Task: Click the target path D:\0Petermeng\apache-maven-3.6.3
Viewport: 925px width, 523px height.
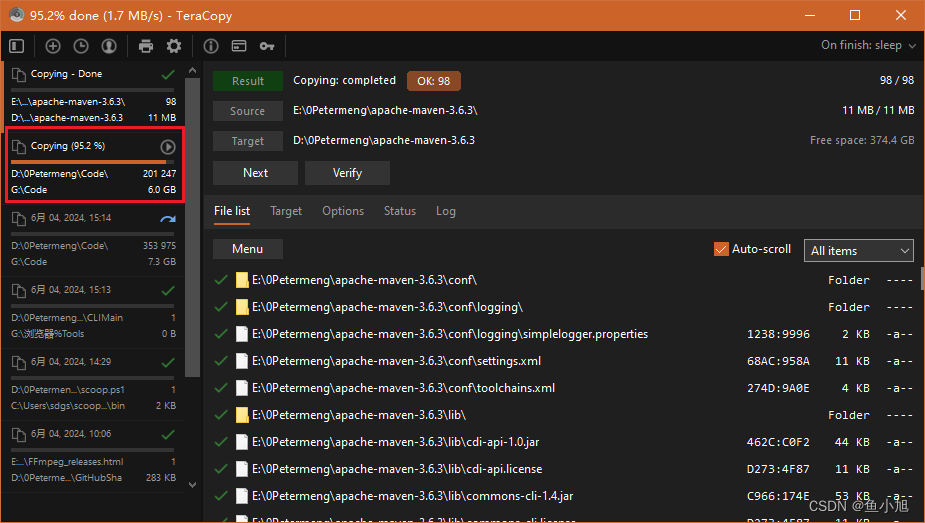Action: 384,140
